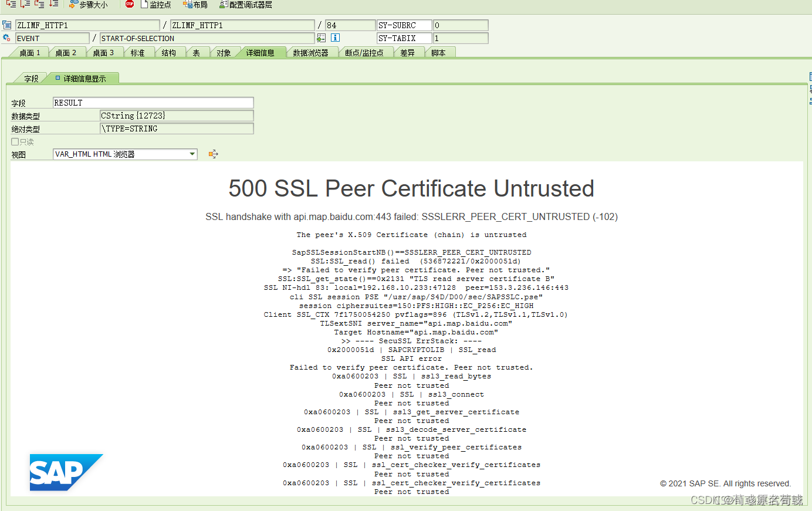The height and width of the screenshot is (511, 812).
Task: Click the SY-SUBRC field
Action: tap(404, 25)
